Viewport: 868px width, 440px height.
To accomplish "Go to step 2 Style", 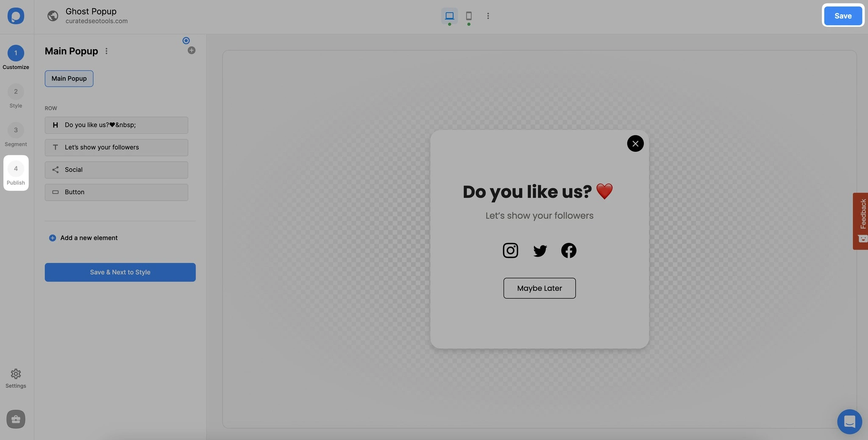I will pyautogui.click(x=16, y=96).
